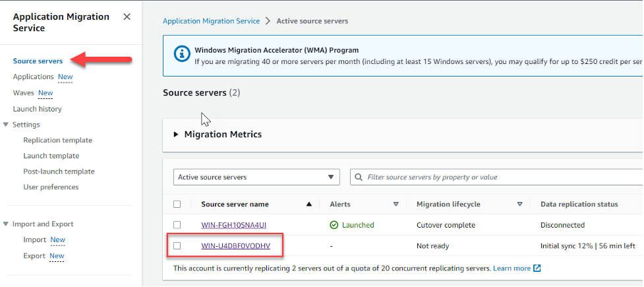Open Launch history in the sidebar

38,109
